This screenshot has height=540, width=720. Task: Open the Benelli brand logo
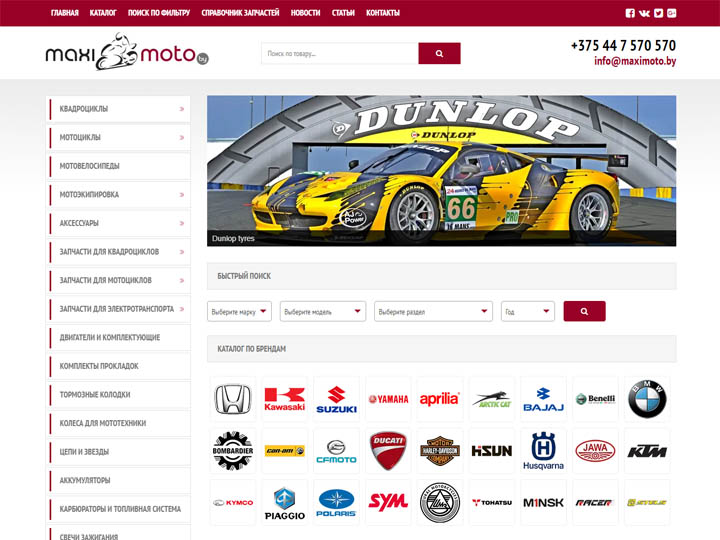tap(595, 399)
